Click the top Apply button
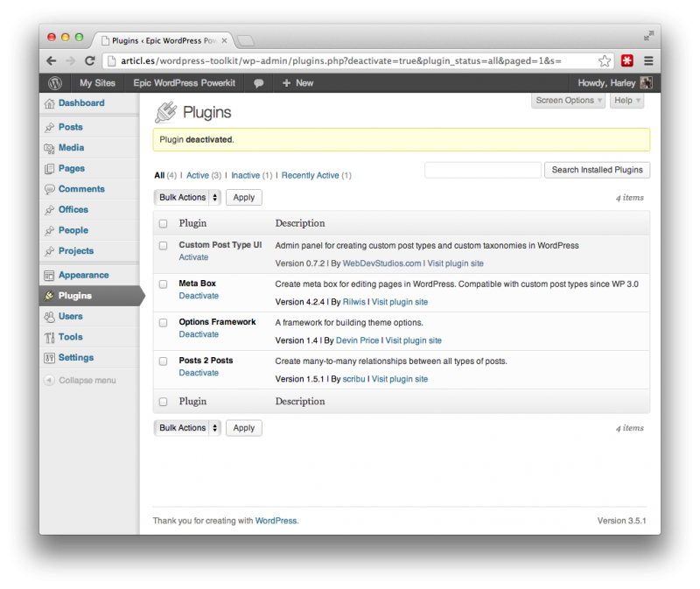This screenshot has width=700, height=589. (244, 198)
